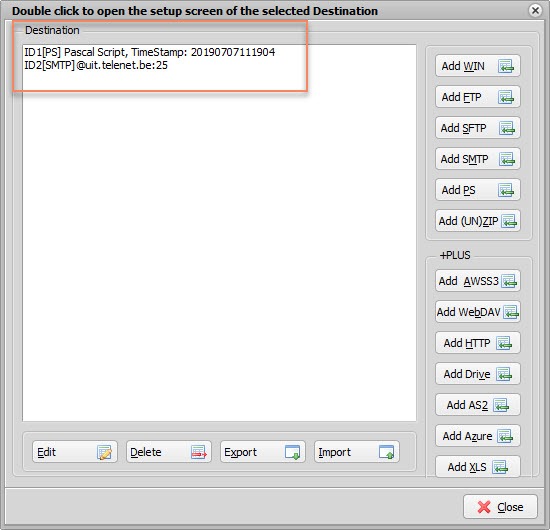This screenshot has width=550, height=530.
Task: Click the Add Azure icon
Action: (505, 436)
